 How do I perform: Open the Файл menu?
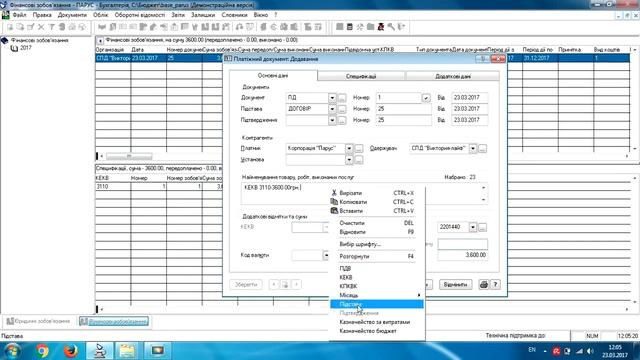coord(19,15)
